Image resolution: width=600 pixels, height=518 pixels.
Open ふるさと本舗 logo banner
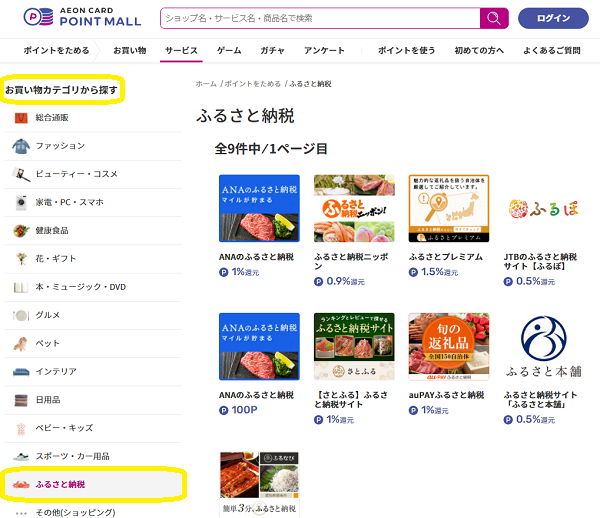[544, 347]
